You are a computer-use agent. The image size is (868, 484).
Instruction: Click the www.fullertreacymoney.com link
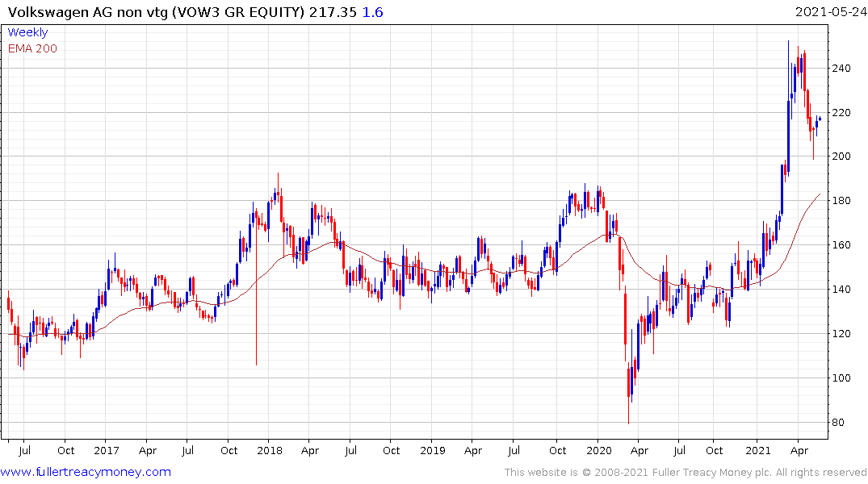[x=86, y=472]
